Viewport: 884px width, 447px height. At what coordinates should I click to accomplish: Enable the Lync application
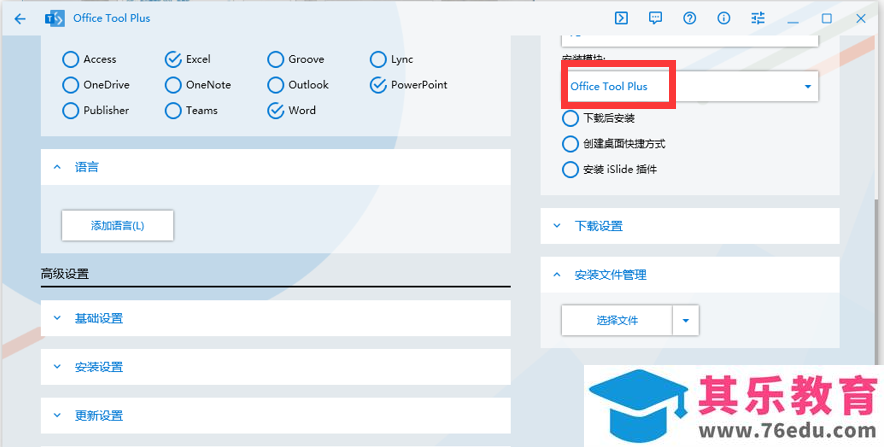[378, 59]
